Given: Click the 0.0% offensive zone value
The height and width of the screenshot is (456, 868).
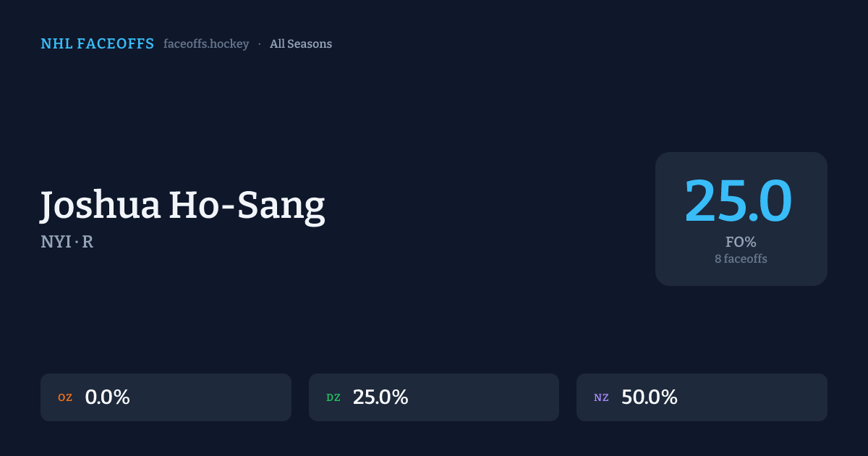Looking at the screenshot, I should coord(107,397).
